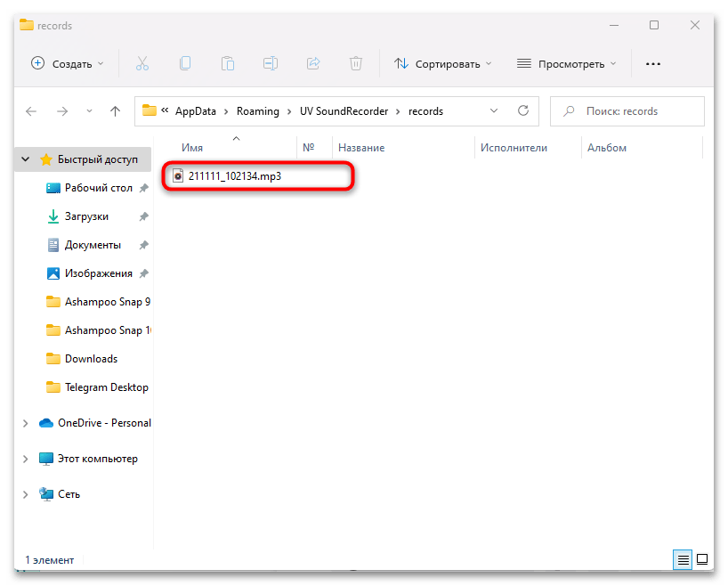Viewport: 728px width, 586px height.
Task: Switch to details view layout
Action: [684, 560]
